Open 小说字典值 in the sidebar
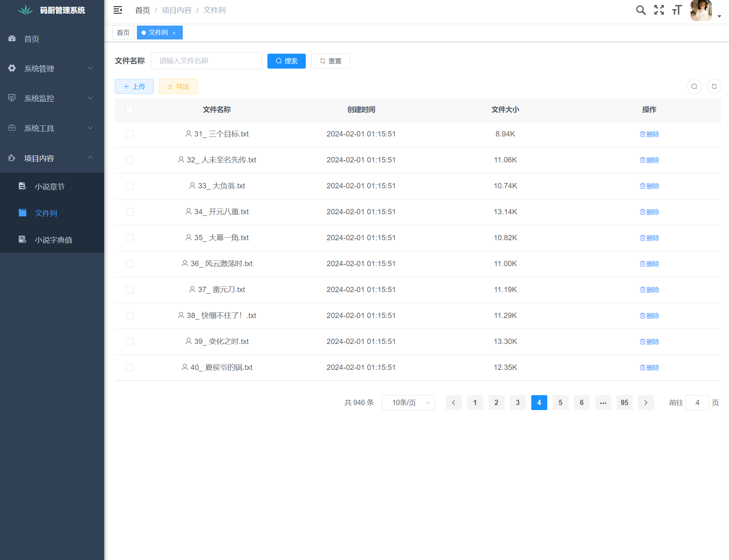Image resolution: width=729 pixels, height=560 pixels. [x=52, y=239]
